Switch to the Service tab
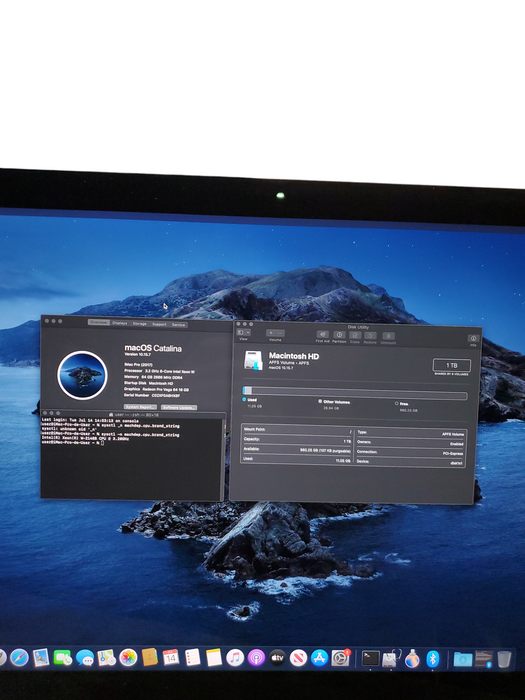 tap(178, 325)
